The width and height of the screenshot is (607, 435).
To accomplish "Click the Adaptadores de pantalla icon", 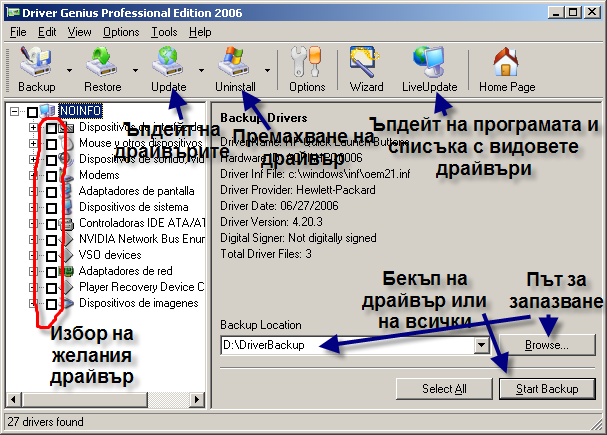I will pos(67,191).
